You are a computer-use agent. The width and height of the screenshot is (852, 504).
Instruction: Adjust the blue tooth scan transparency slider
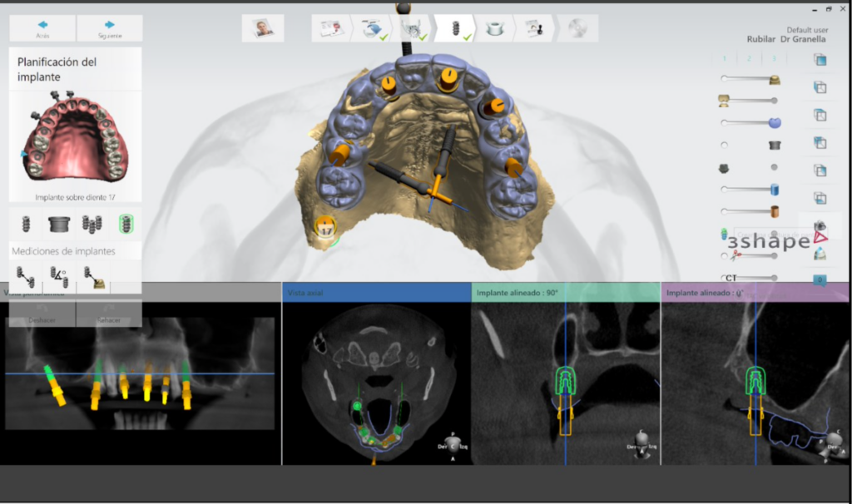tap(751, 123)
